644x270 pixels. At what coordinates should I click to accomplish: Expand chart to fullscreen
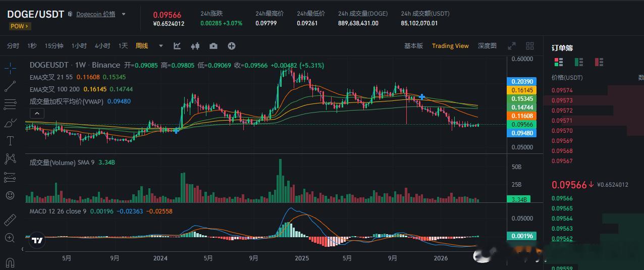click(512, 46)
